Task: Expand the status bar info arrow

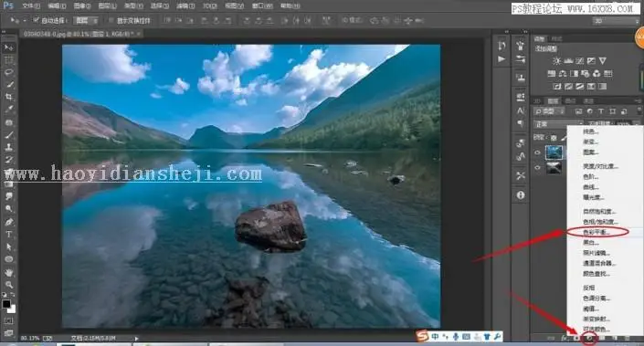Action: coord(136,339)
